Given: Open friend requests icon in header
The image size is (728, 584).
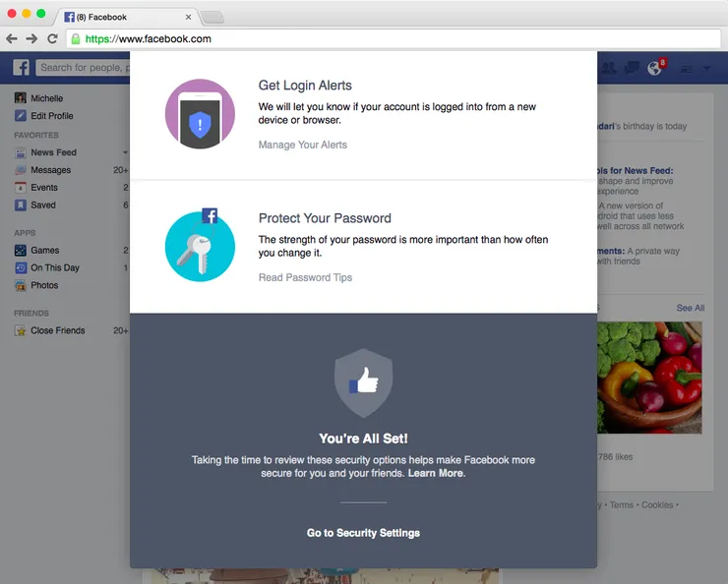Looking at the screenshot, I should click(609, 68).
